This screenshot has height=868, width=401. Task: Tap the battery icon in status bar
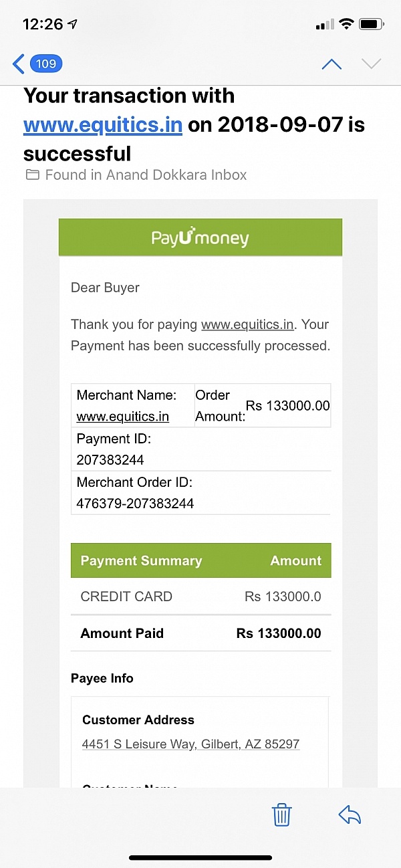pyautogui.click(x=371, y=25)
